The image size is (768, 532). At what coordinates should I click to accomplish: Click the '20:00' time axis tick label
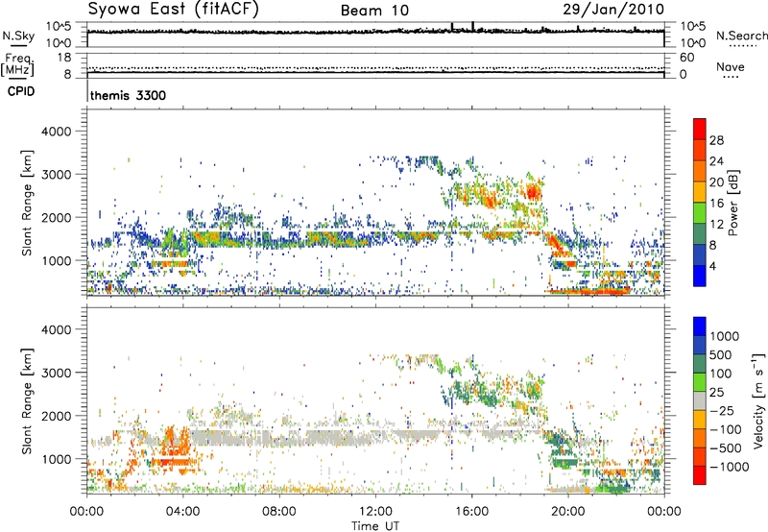[x=568, y=512]
